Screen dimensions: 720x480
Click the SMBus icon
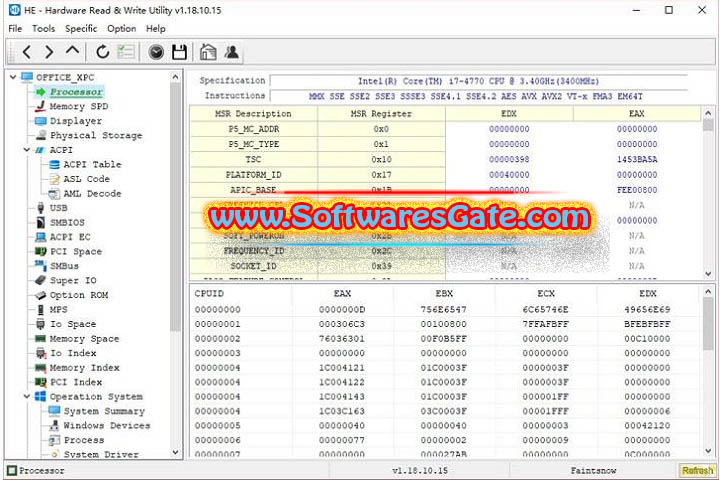point(41,265)
